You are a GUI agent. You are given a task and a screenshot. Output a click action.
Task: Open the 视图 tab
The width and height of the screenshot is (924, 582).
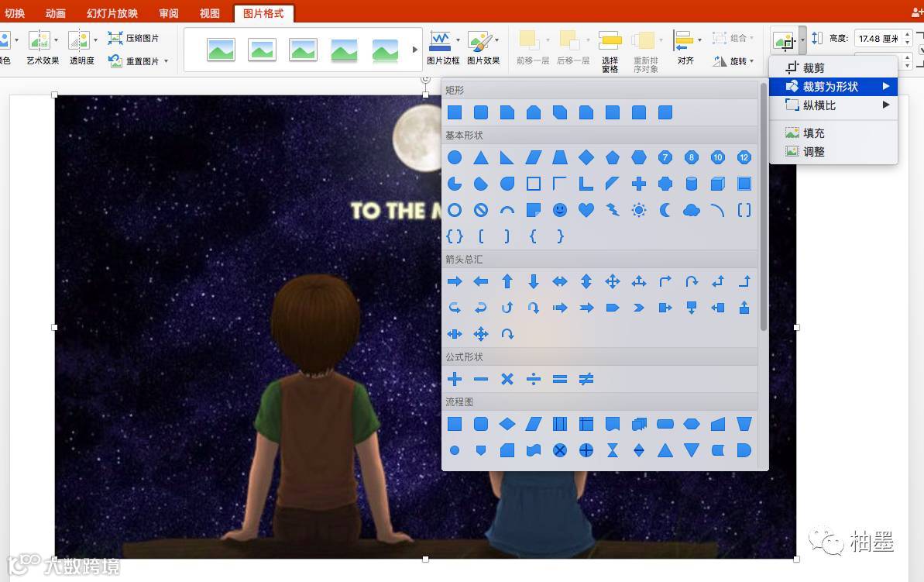[x=209, y=13]
